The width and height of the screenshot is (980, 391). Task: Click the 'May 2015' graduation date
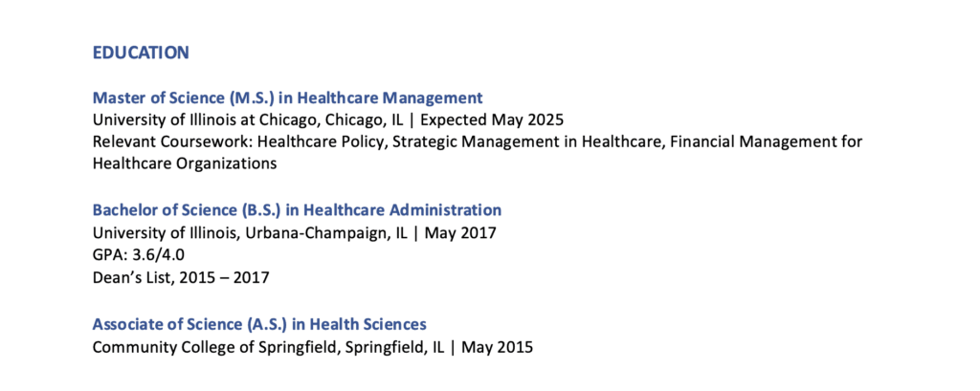click(x=497, y=346)
